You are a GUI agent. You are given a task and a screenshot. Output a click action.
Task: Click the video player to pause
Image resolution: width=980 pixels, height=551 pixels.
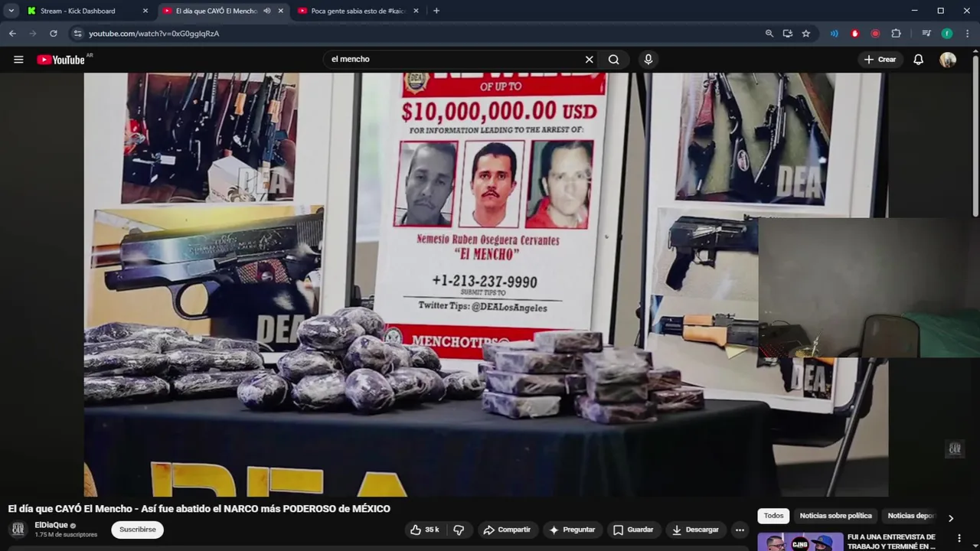pyautogui.click(x=486, y=285)
